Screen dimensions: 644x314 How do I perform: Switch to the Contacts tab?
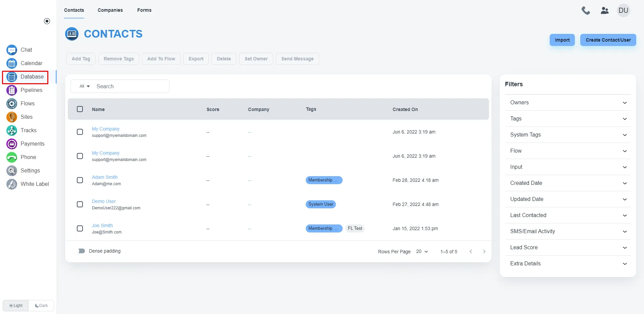74,10
